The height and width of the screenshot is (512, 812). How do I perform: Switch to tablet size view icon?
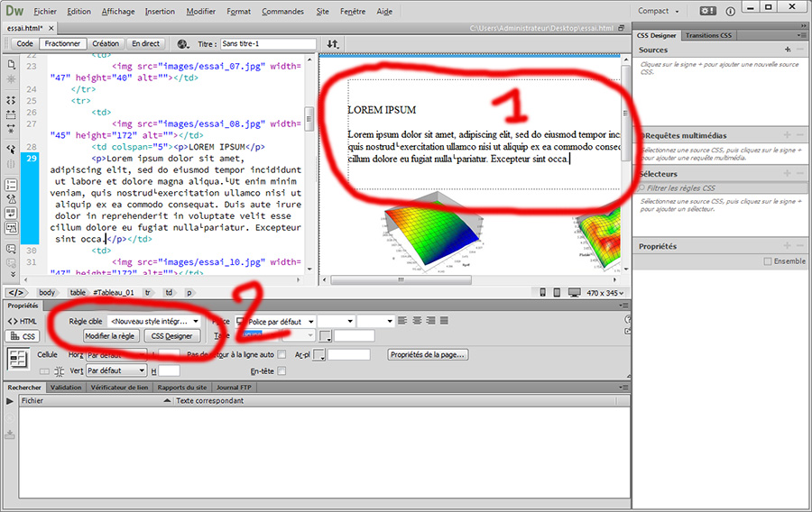coord(556,293)
